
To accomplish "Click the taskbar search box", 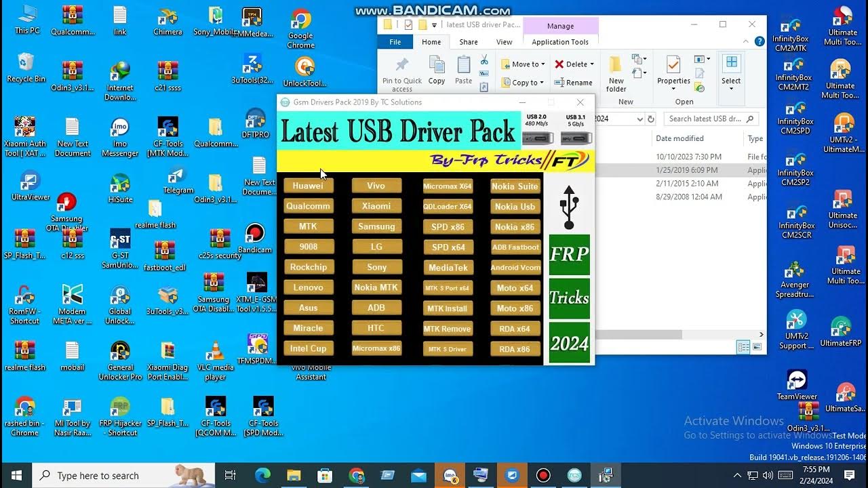I will (124, 475).
